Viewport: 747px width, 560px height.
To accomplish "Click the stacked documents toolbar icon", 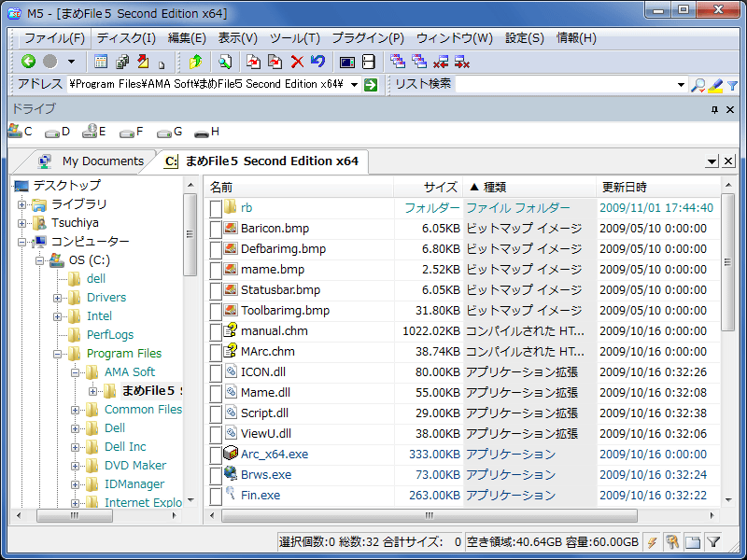I will coord(122,62).
